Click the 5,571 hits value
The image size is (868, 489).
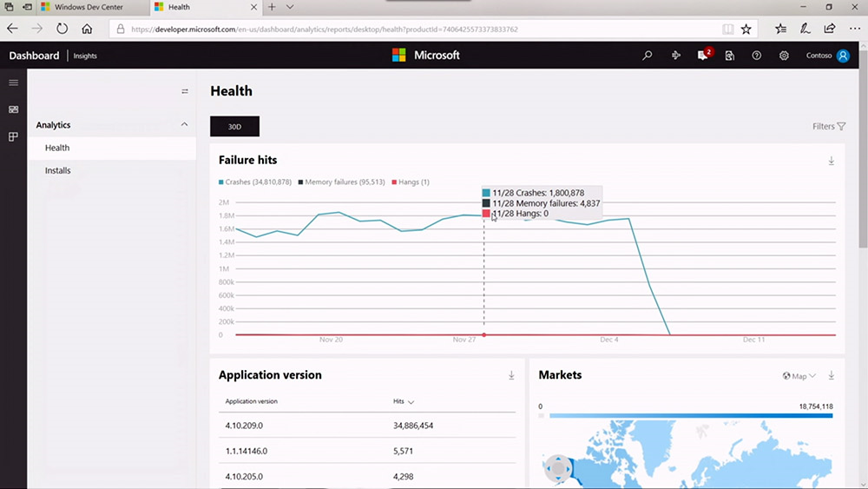403,451
